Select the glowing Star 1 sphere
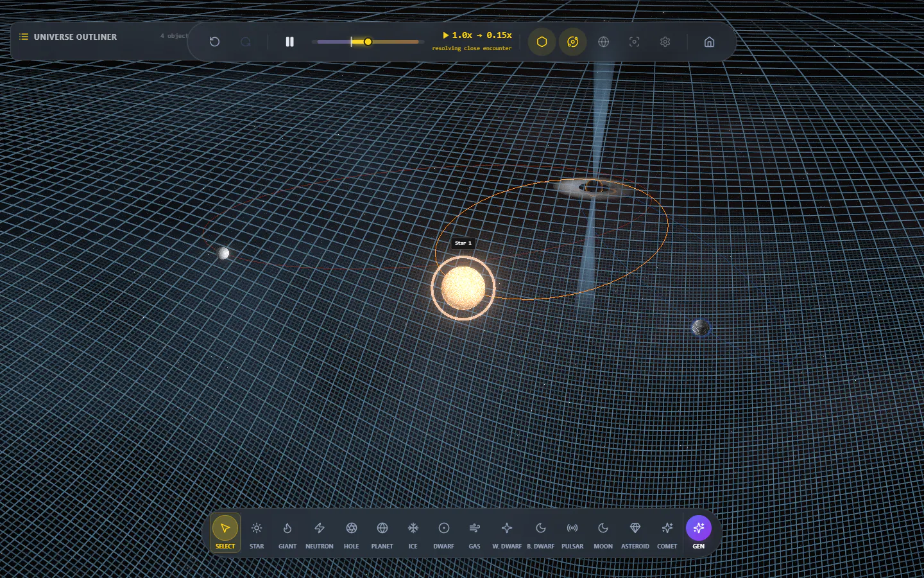 (x=463, y=288)
